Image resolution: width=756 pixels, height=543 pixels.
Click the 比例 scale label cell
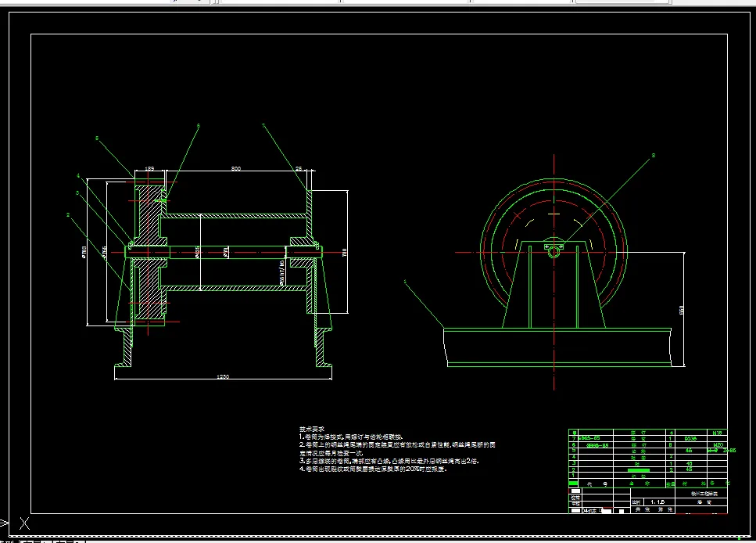(x=636, y=502)
